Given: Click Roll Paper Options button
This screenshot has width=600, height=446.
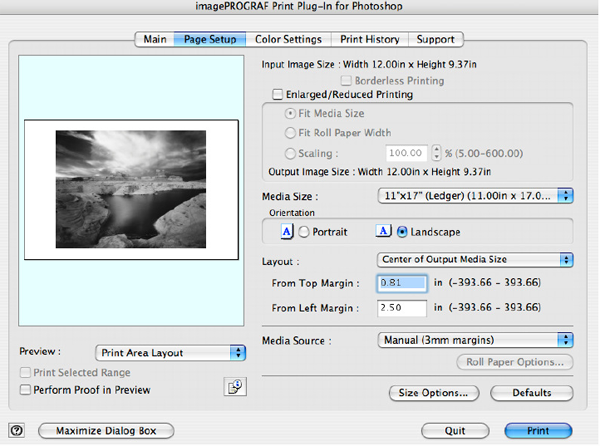Looking at the screenshot, I should click(515, 362).
